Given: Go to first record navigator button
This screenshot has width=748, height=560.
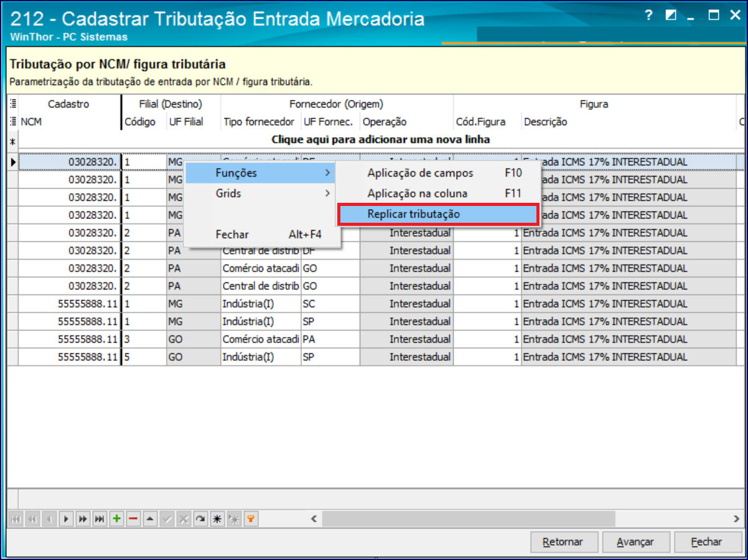Looking at the screenshot, I should tap(16, 519).
